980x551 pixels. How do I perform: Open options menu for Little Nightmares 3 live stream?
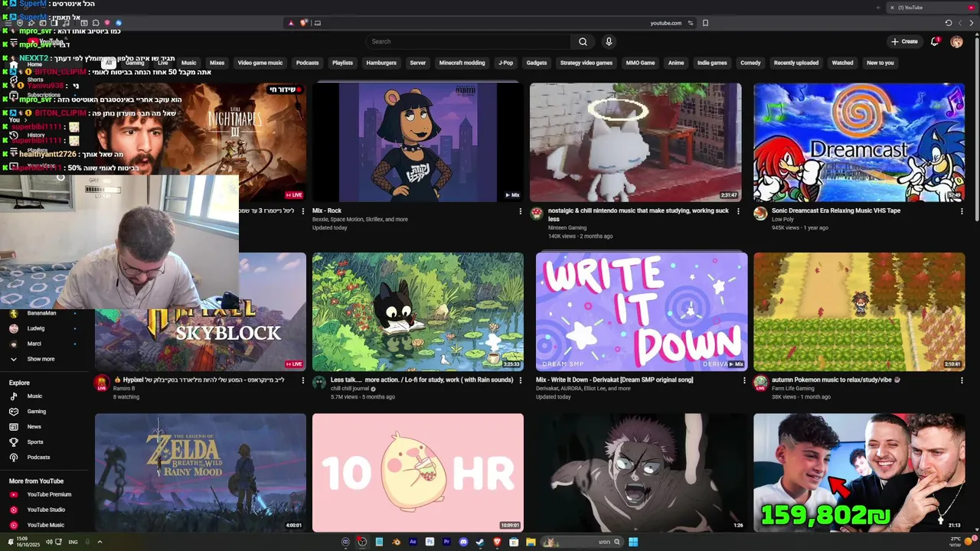[x=303, y=211]
